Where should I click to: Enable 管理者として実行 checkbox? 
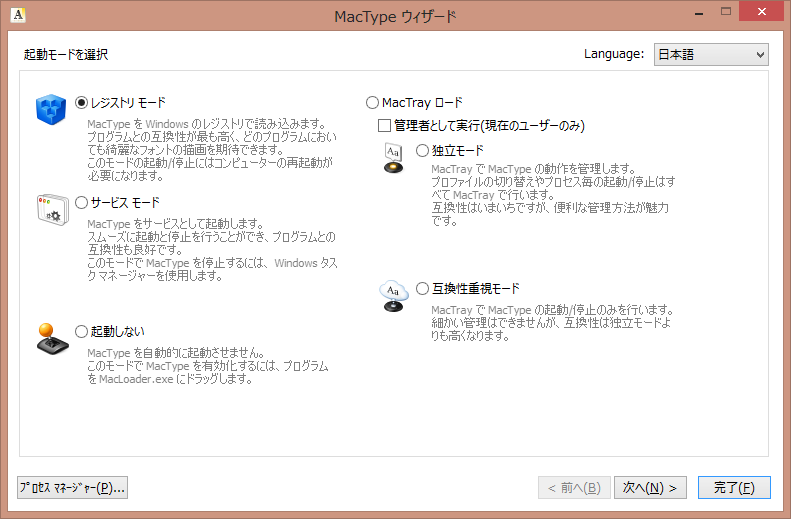(384, 126)
